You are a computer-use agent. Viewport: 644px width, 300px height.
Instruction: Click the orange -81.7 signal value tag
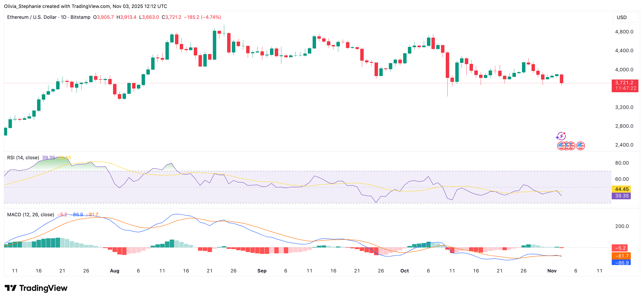click(x=621, y=256)
